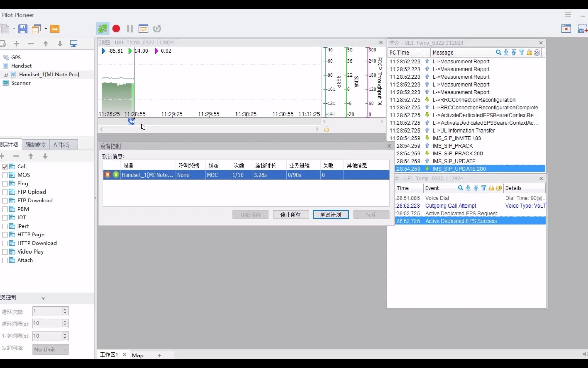Enable the Video Play checkbox

click(x=5, y=252)
